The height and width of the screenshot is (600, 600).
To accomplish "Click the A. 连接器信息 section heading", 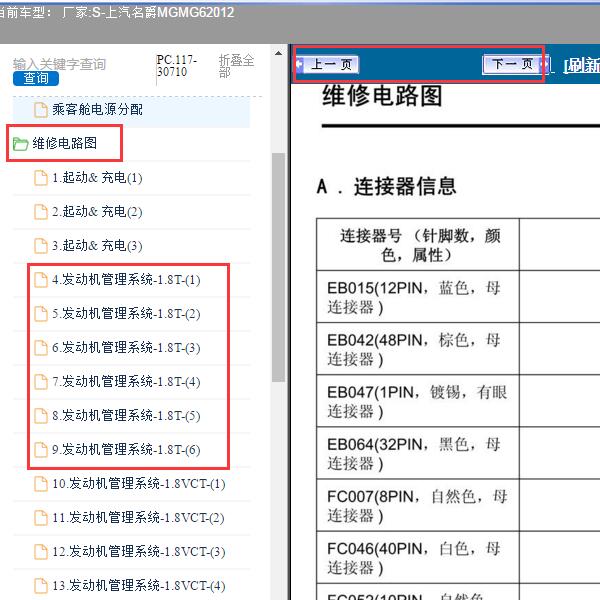I will [386, 186].
